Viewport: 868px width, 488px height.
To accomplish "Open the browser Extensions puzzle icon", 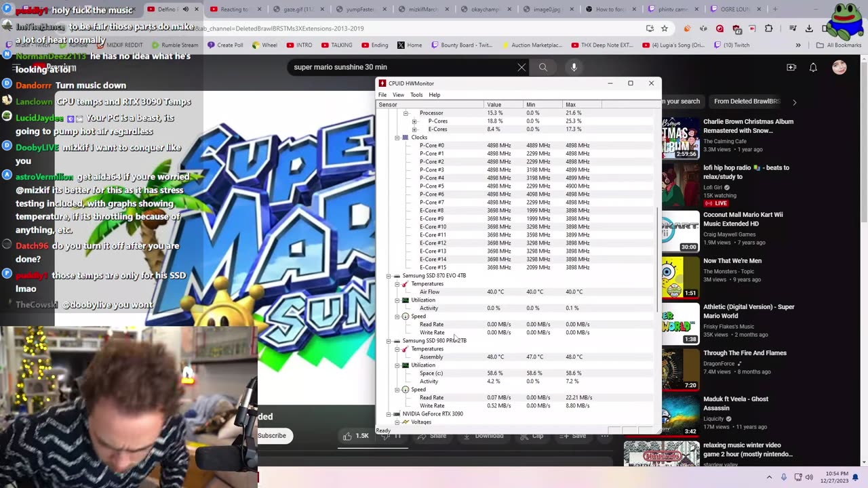I will click(768, 28).
